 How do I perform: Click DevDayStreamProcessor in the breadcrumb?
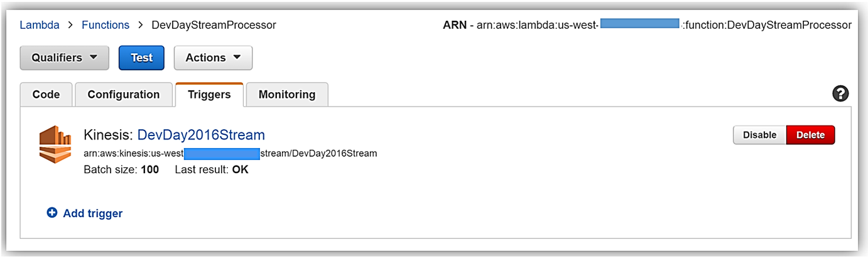[x=214, y=25]
